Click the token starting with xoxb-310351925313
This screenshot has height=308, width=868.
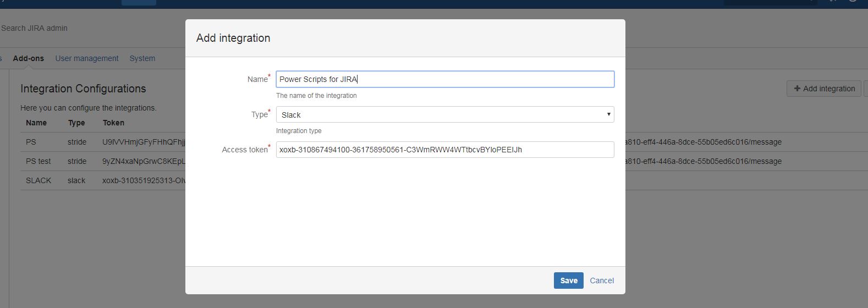tap(144, 180)
